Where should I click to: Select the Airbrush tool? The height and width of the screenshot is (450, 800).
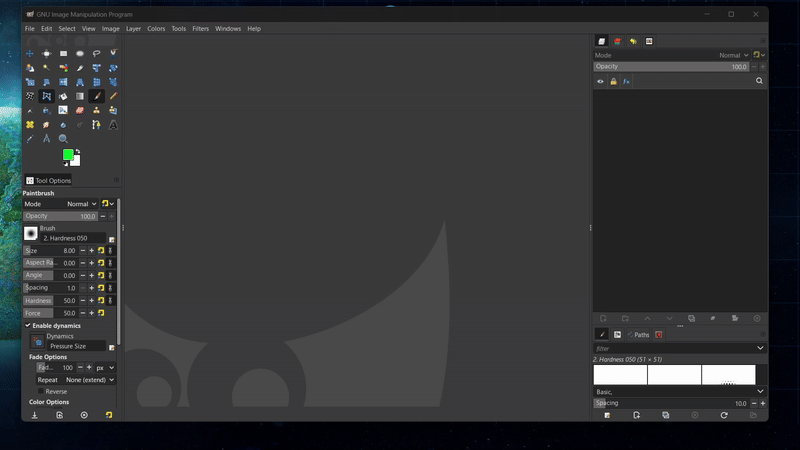click(x=30, y=111)
